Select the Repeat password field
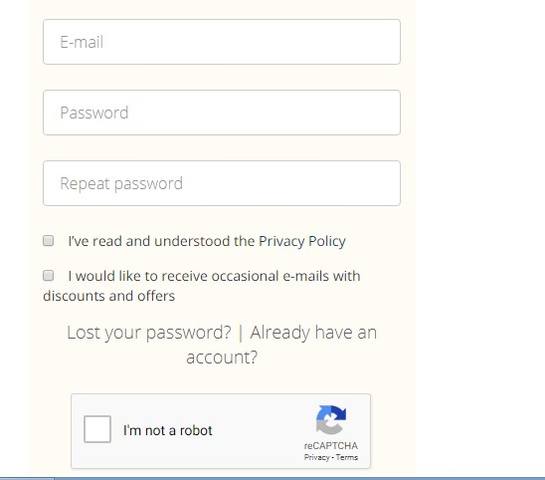The width and height of the screenshot is (545, 480). pos(222,183)
